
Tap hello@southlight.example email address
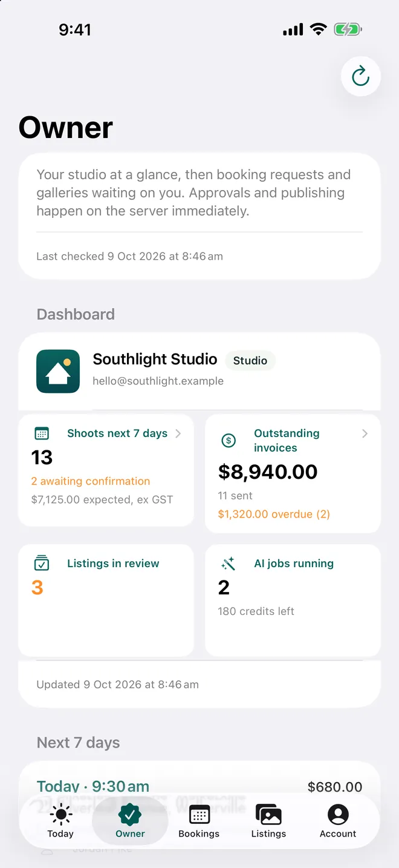click(158, 381)
